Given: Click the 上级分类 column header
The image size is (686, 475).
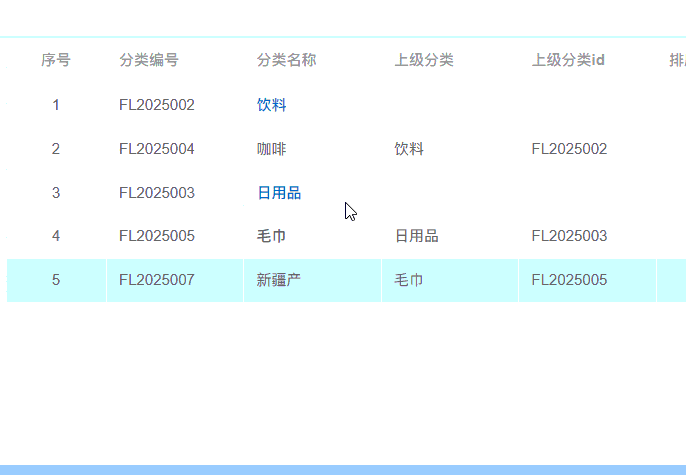Looking at the screenshot, I should point(424,60).
